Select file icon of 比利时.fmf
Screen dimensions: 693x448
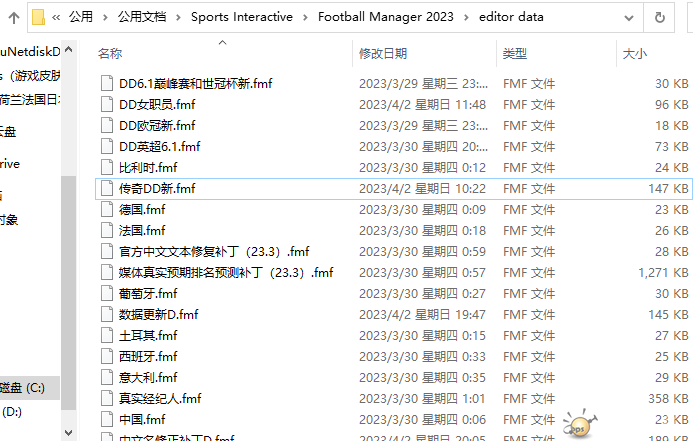(107, 167)
